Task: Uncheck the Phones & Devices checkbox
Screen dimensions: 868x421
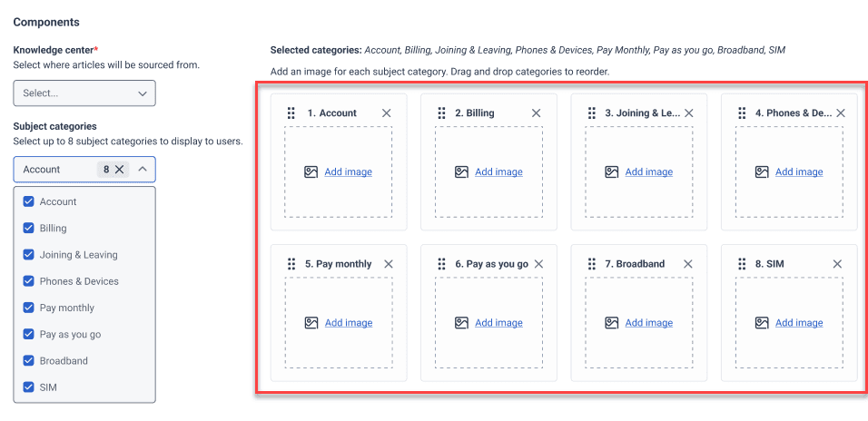Action: tap(29, 281)
